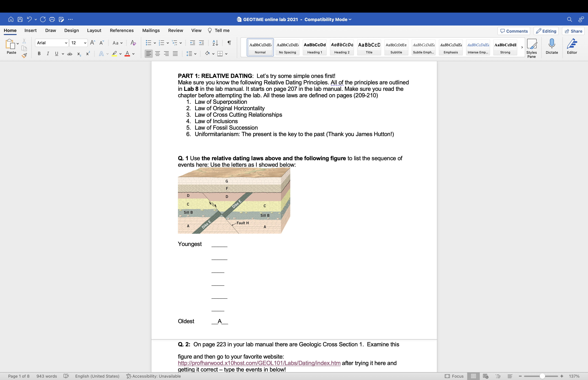Toggle Bold formatting

[39, 54]
